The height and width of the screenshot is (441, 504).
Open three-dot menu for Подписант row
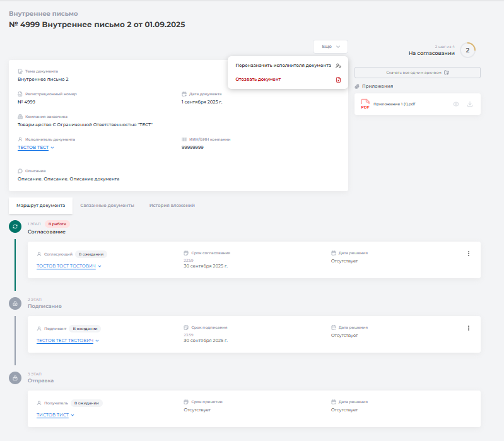468,328
